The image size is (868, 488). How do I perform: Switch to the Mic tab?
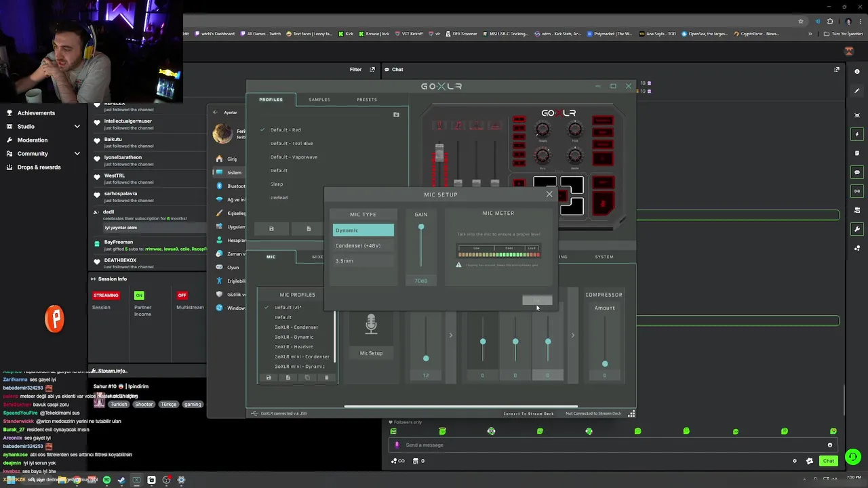point(271,257)
